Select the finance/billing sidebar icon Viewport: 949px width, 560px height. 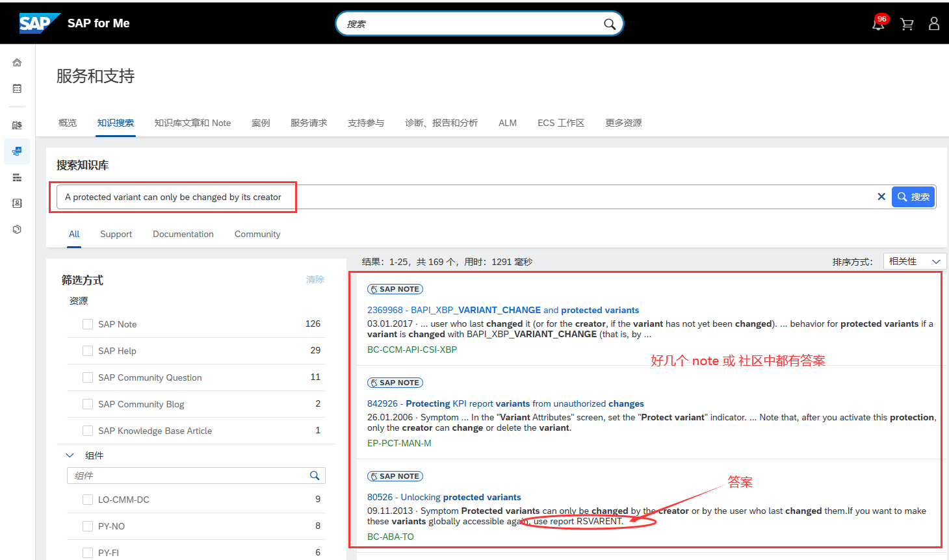click(x=16, y=124)
